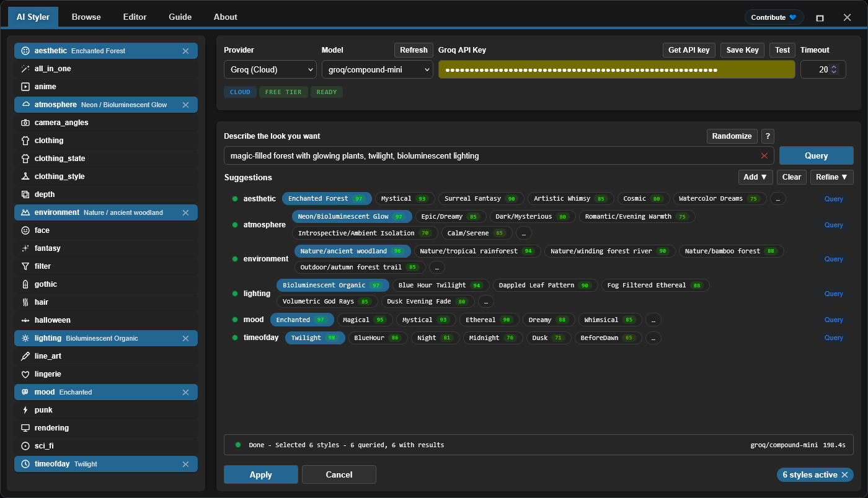Clear the description text with red X
Screen dimensions: 868x498
tap(764, 156)
